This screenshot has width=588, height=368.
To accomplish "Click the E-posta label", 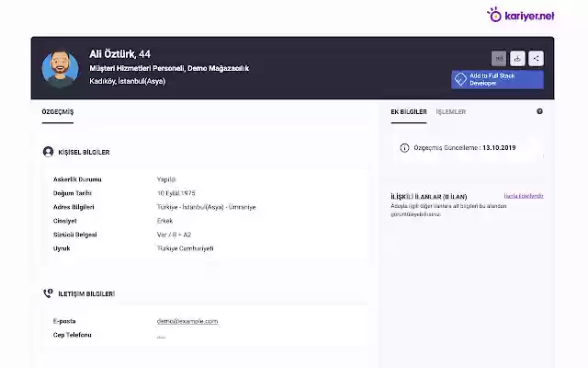I will (x=64, y=321).
